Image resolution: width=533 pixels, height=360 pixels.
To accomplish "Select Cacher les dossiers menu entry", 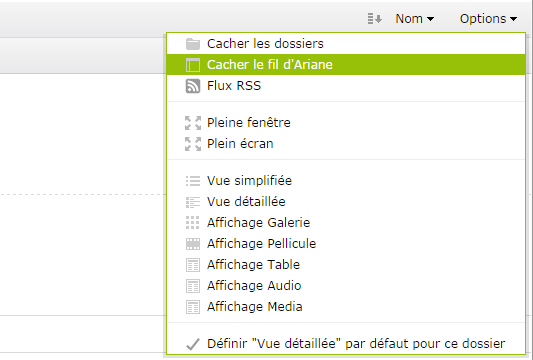I will [x=346, y=44].
